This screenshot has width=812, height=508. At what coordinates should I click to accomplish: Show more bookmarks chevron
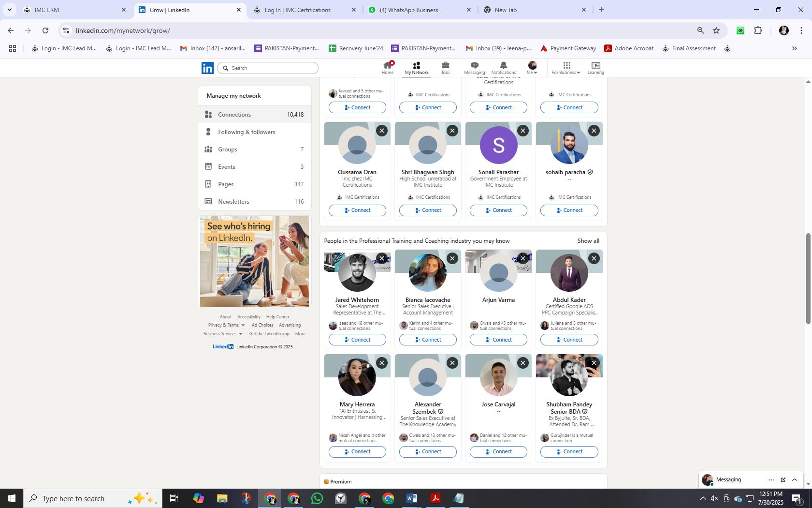[x=794, y=48]
